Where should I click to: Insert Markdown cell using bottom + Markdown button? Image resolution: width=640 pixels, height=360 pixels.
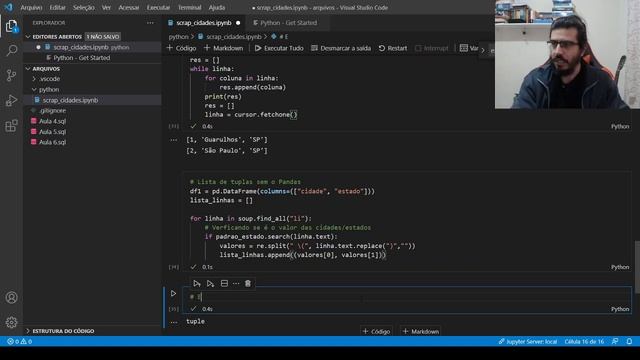click(x=421, y=331)
